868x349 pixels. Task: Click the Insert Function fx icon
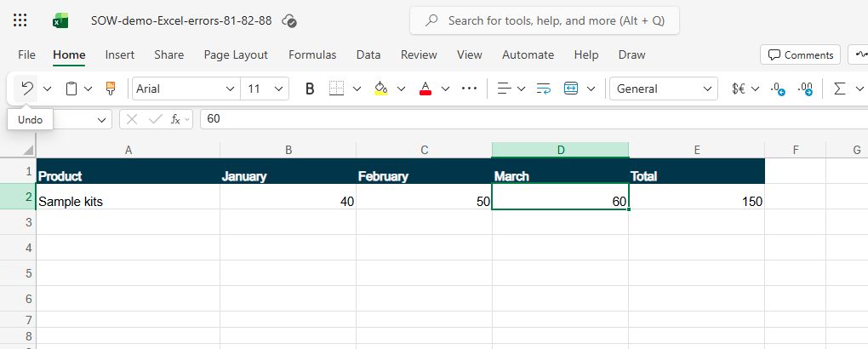point(175,119)
